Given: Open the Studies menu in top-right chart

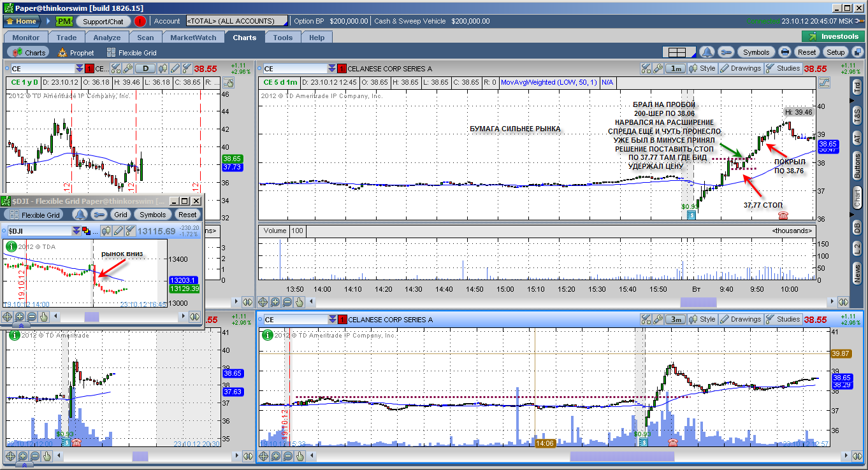Looking at the screenshot, I should coord(783,68).
